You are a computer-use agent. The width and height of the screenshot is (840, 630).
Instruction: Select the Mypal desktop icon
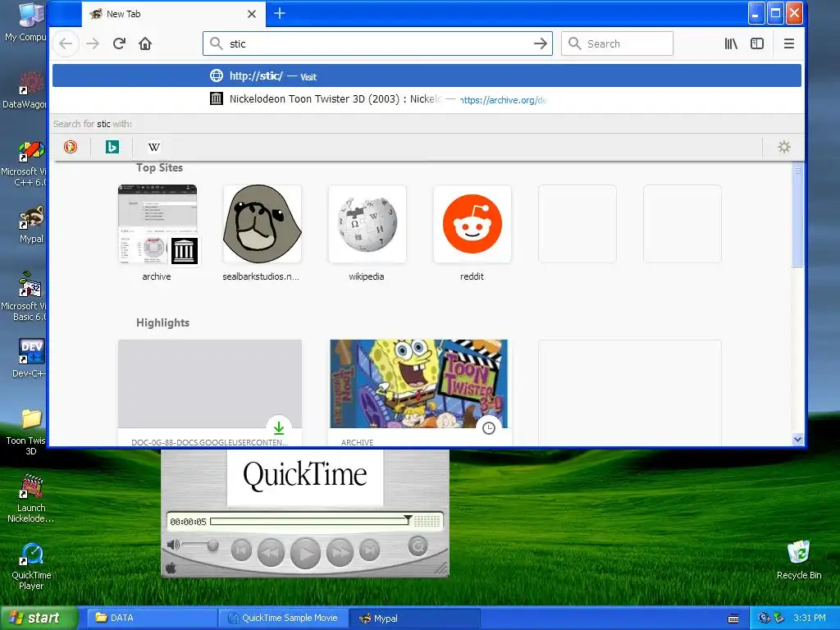point(31,225)
